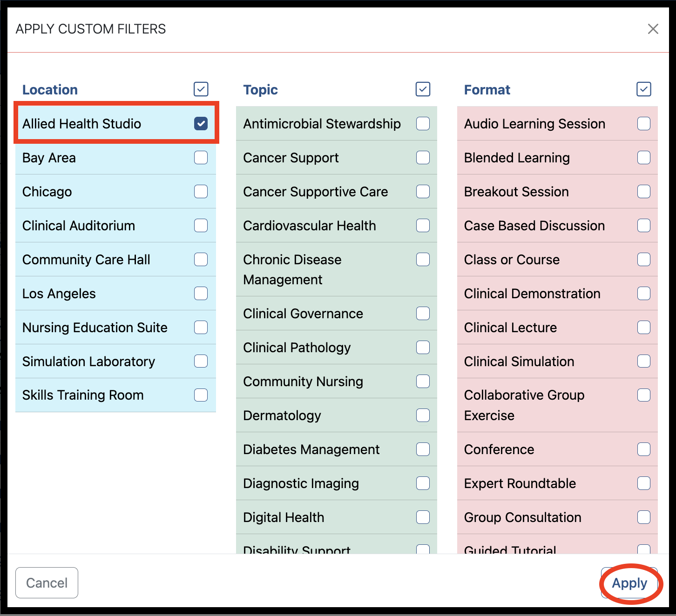Check Skills Training Room checkbox

point(201,395)
